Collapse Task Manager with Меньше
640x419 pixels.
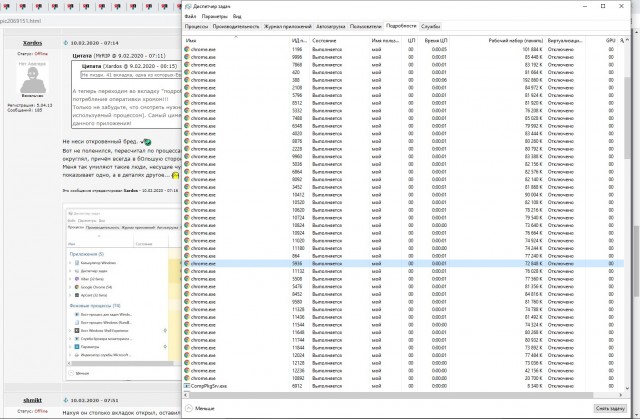point(200,408)
